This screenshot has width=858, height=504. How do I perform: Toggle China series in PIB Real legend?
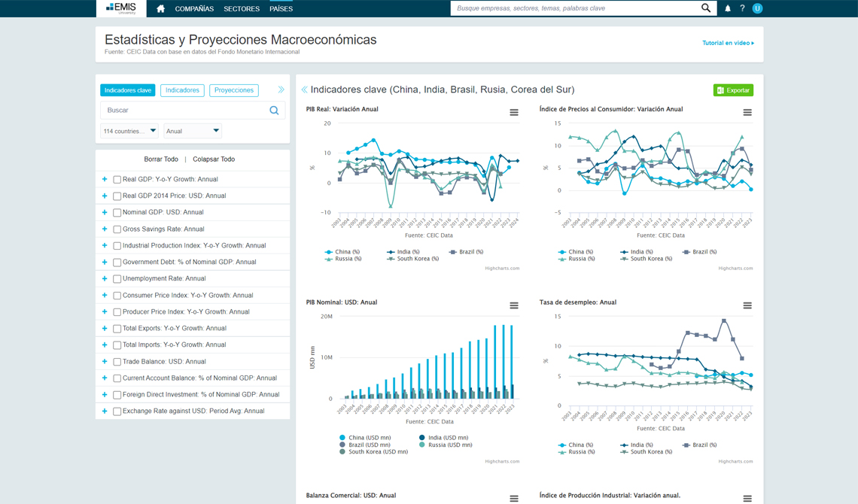342,252
